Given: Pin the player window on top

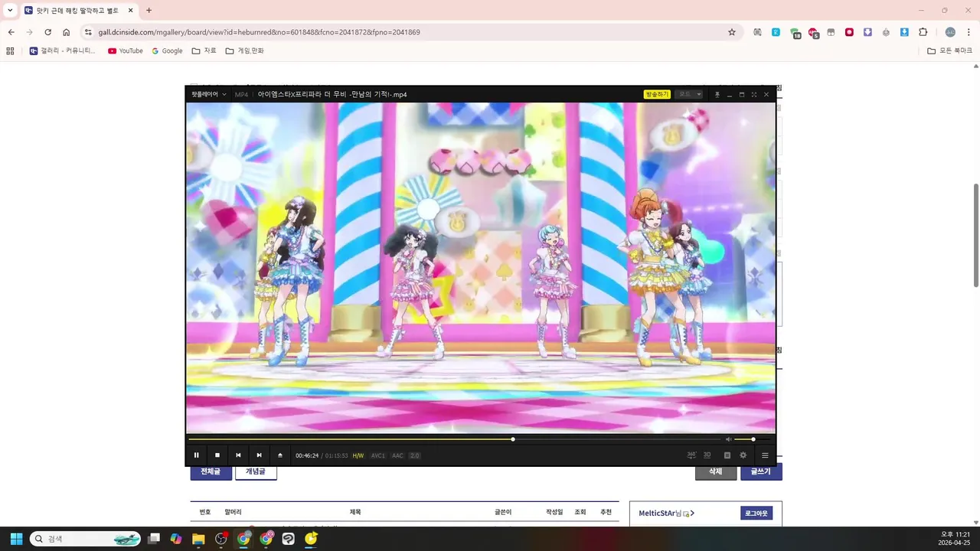Looking at the screenshot, I should point(717,94).
